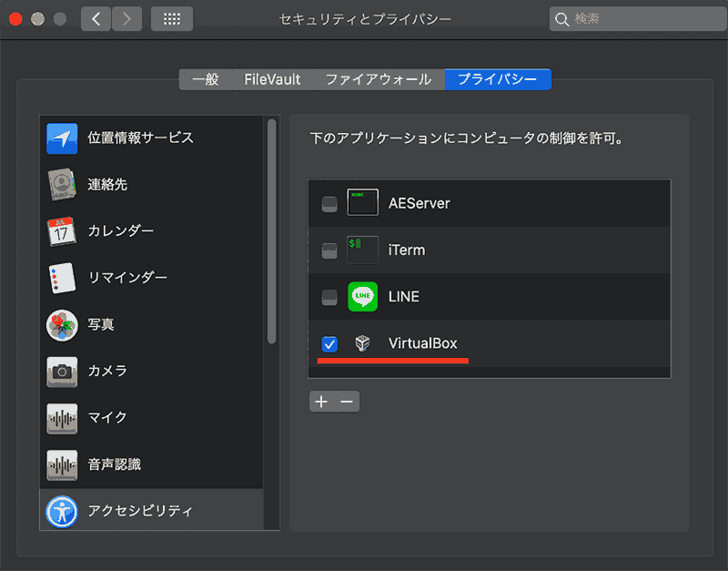This screenshot has width=728, height=571.
Task: Check the iTerm permission box
Action: coord(329,250)
